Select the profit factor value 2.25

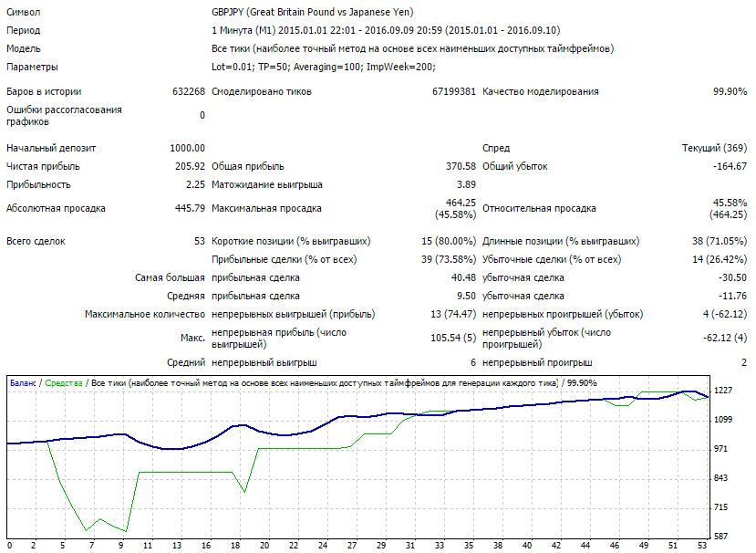point(195,185)
